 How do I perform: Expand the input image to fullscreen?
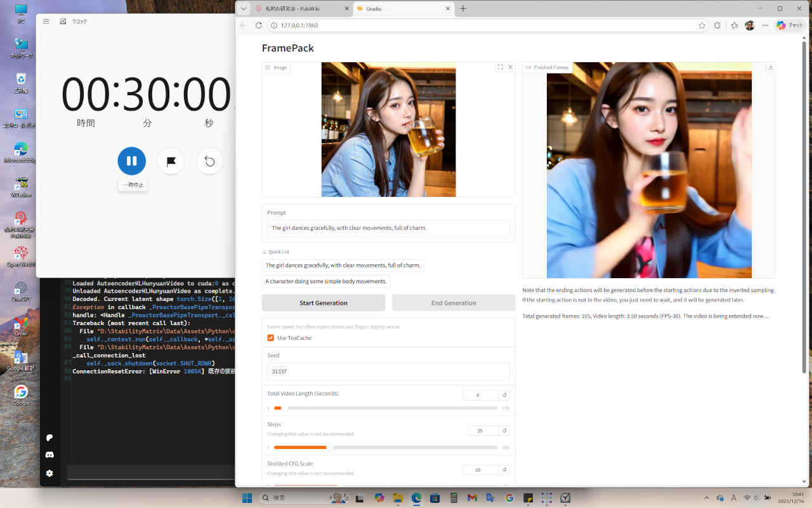coord(500,67)
